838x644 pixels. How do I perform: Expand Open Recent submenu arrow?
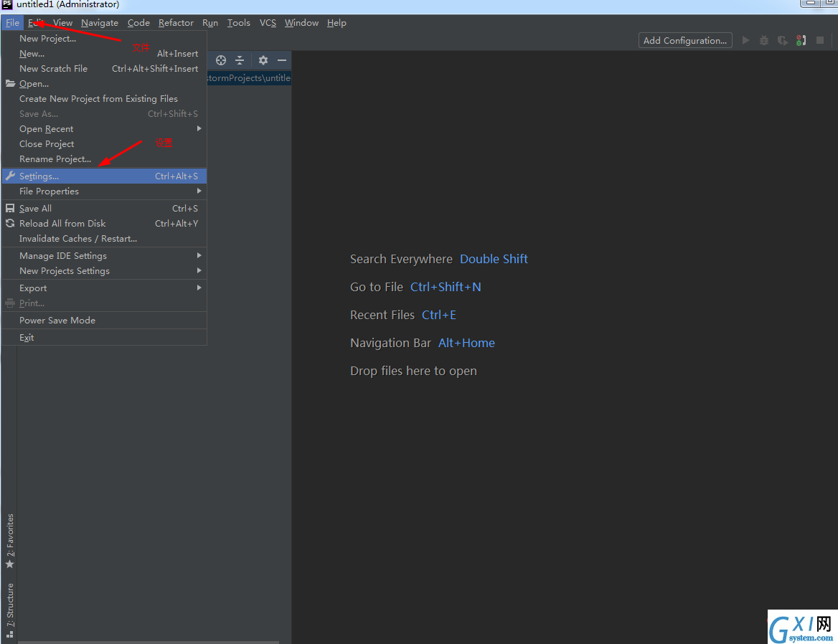[199, 128]
